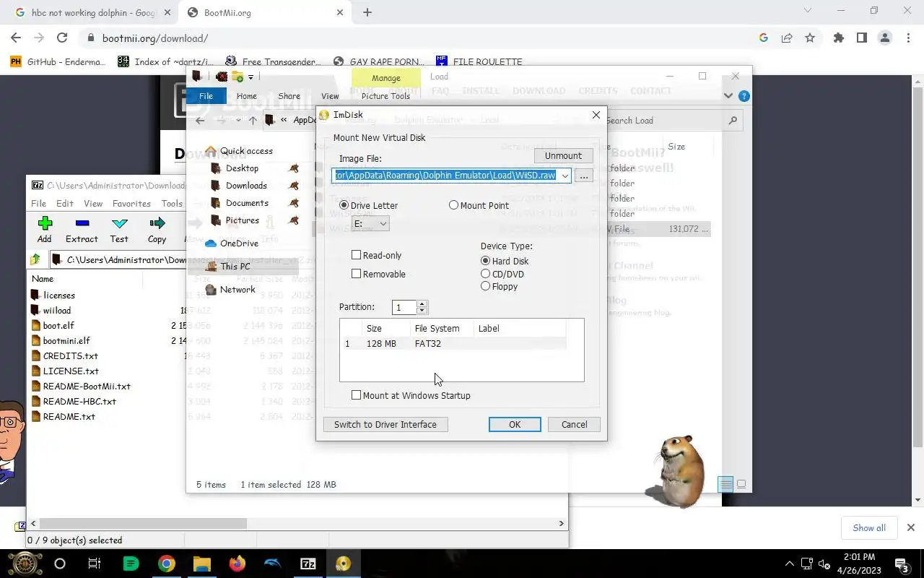Open Chrome extensions puzzle icon

pyautogui.click(x=838, y=38)
